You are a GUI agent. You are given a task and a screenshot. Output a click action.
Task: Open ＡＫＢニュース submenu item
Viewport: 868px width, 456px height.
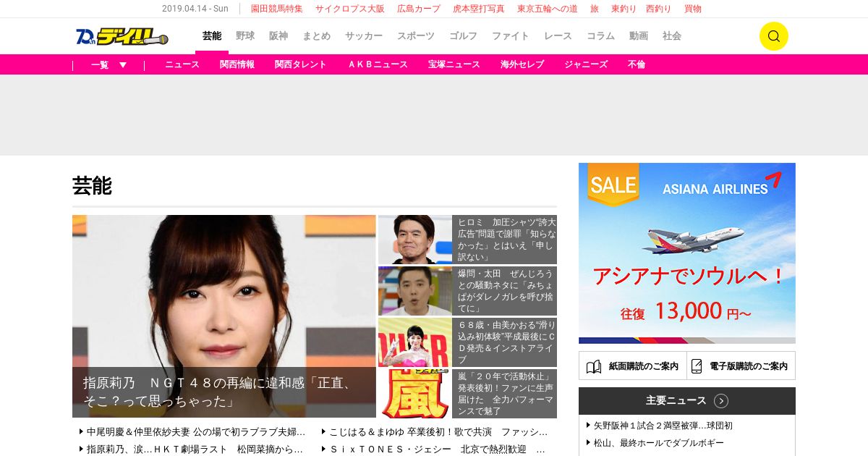point(378,64)
